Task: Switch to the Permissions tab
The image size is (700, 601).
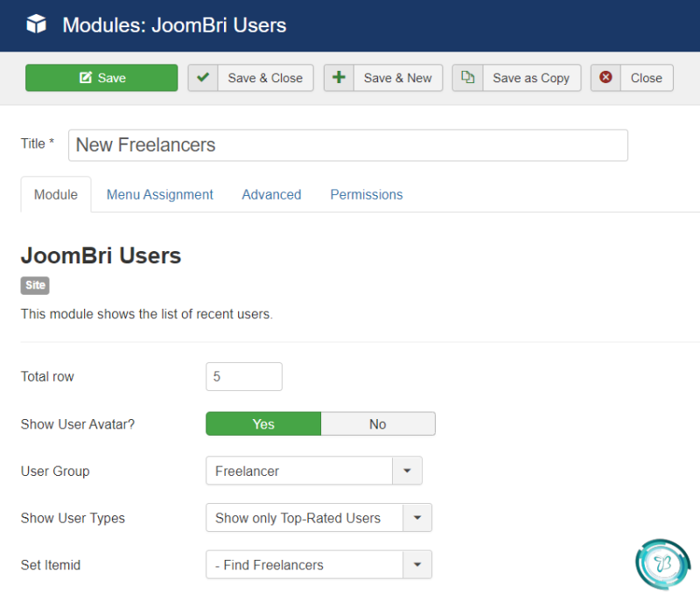Action: point(367,194)
